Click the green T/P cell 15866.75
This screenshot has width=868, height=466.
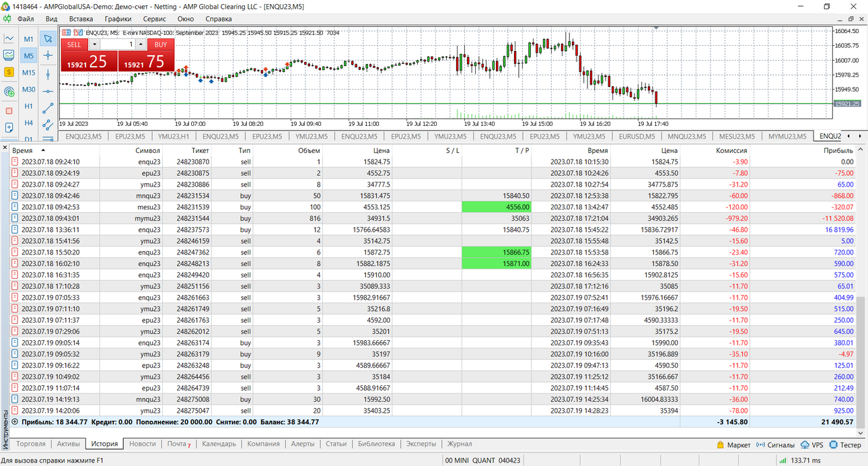coord(497,252)
